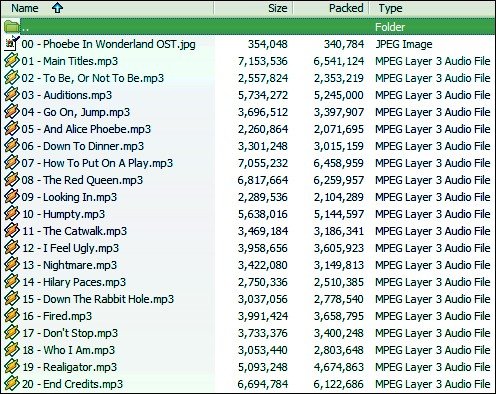Click the mp3 icon for 14 - Hilary Paces
The height and width of the screenshot is (394, 496).
tap(11, 282)
